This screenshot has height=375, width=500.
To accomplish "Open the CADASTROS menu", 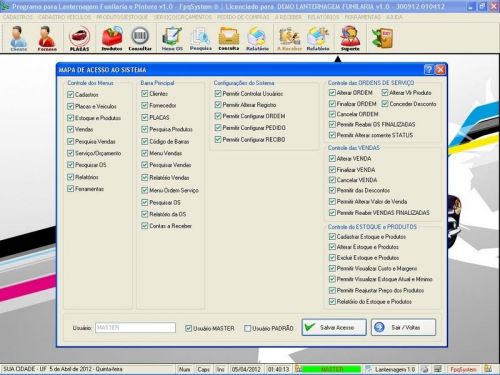I will pos(18,17).
